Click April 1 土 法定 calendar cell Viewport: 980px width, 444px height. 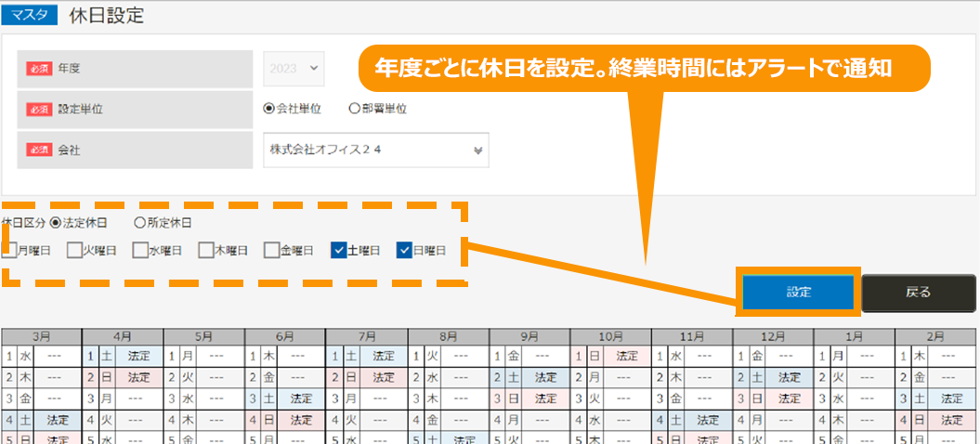pos(124,356)
